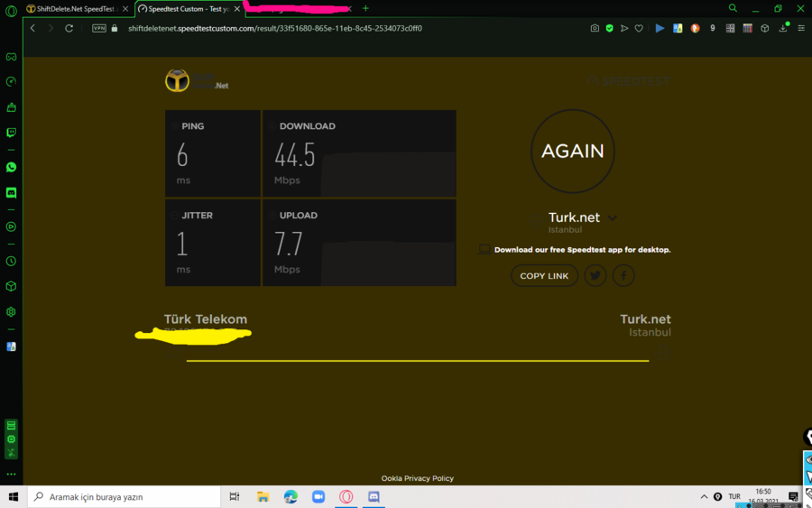Switch to ShiftDelete.Net SpeedTest tab
Screen dimensions: 812x508
[x=78, y=9]
